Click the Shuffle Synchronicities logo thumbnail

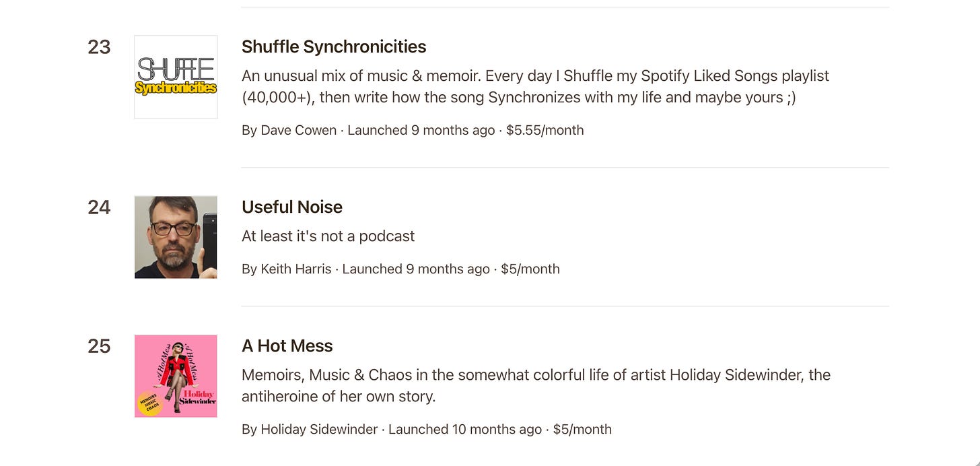[176, 77]
